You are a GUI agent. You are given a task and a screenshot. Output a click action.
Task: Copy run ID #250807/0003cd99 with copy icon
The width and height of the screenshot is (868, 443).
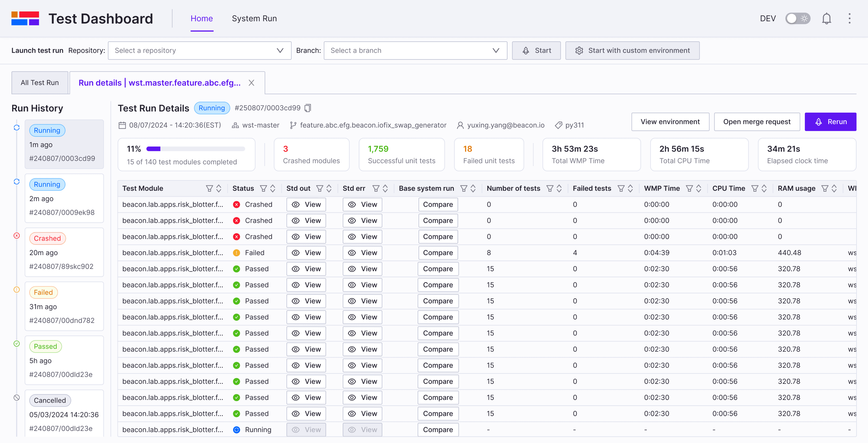point(308,108)
